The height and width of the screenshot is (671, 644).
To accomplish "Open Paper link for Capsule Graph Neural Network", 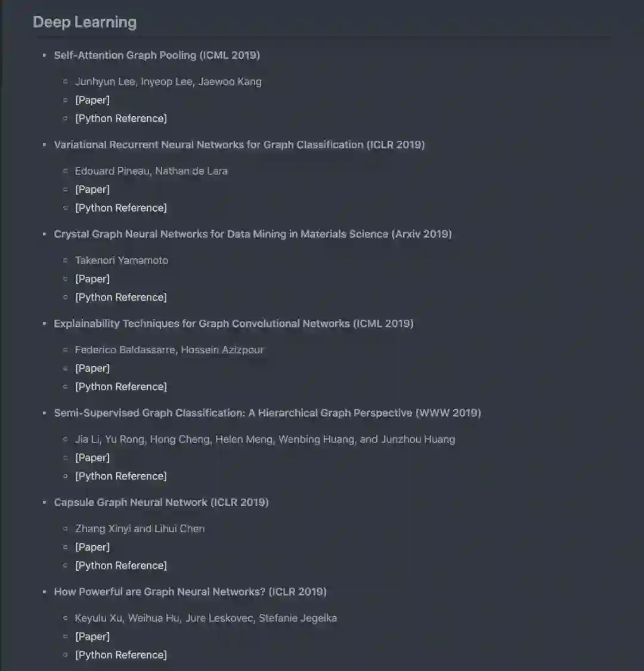I will click(x=92, y=548).
